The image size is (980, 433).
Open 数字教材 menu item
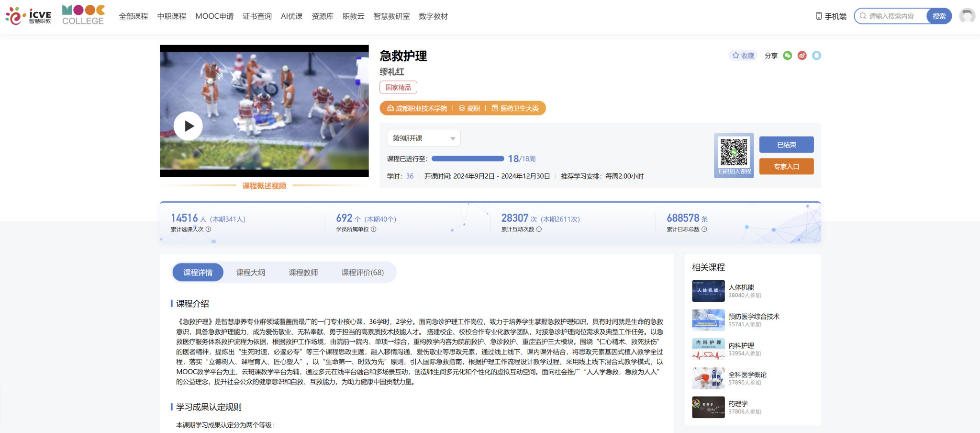click(434, 16)
